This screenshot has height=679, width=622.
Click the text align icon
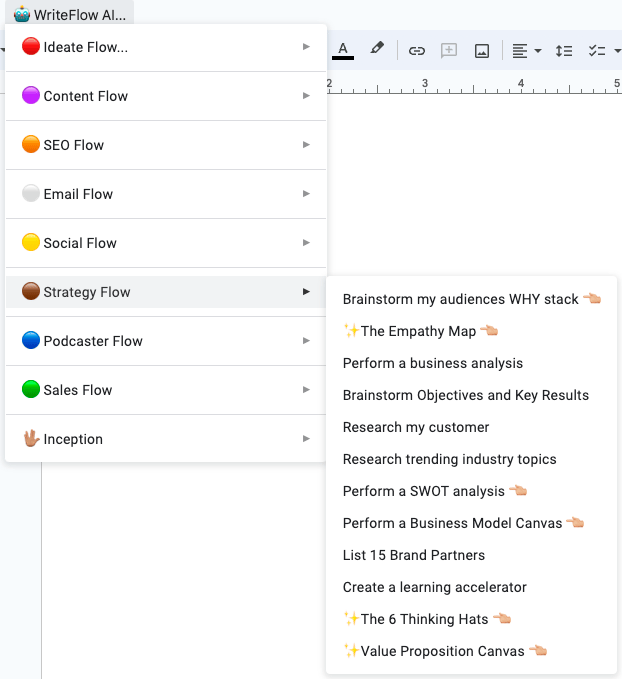tap(519, 51)
